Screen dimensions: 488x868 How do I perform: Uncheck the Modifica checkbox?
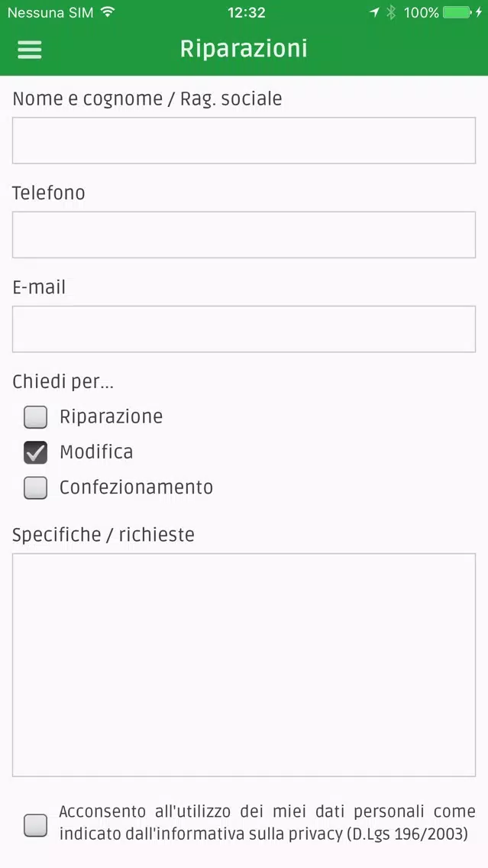tap(35, 452)
